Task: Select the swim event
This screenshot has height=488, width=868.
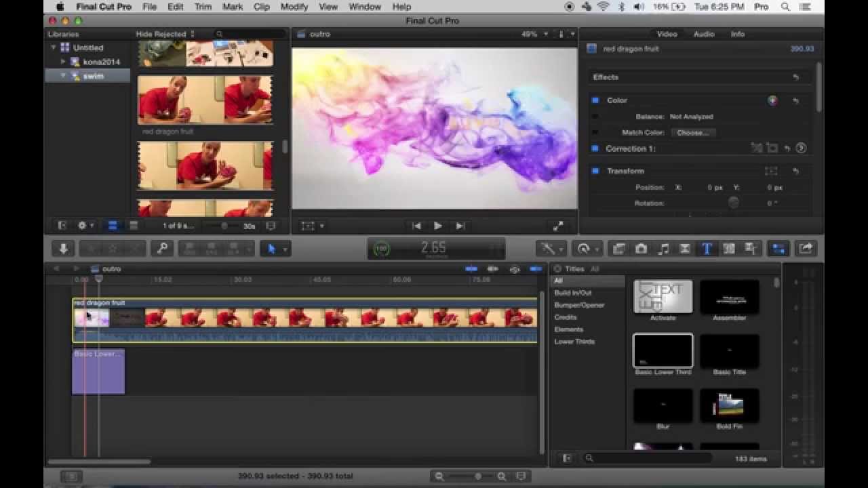Action: [x=88, y=76]
